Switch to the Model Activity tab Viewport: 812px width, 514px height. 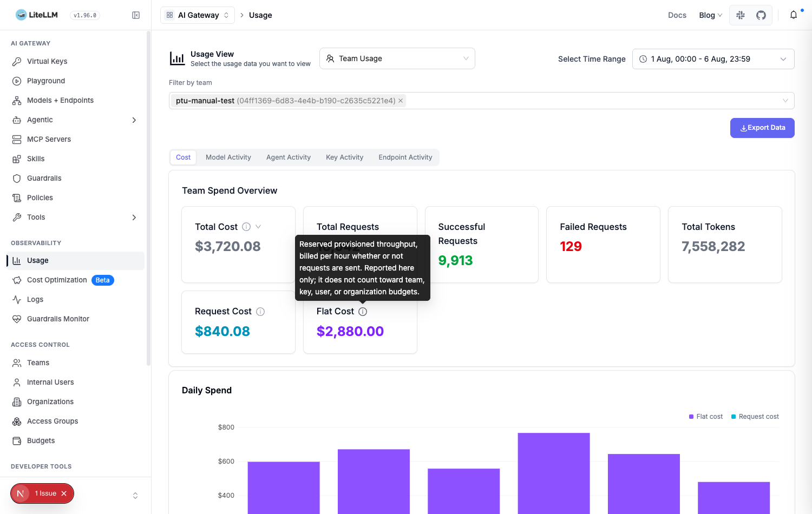click(228, 157)
